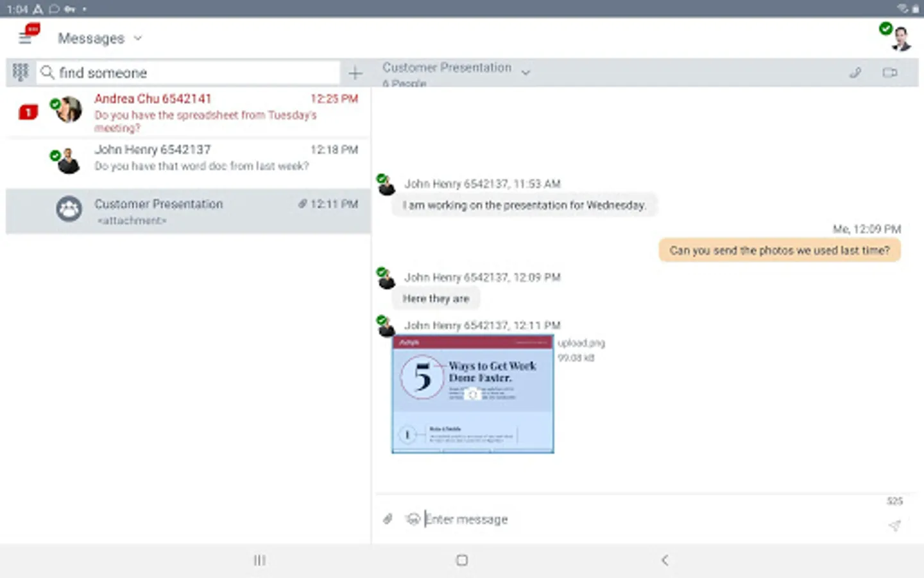
Task: Tap the Android recent apps button
Action: [259, 561]
